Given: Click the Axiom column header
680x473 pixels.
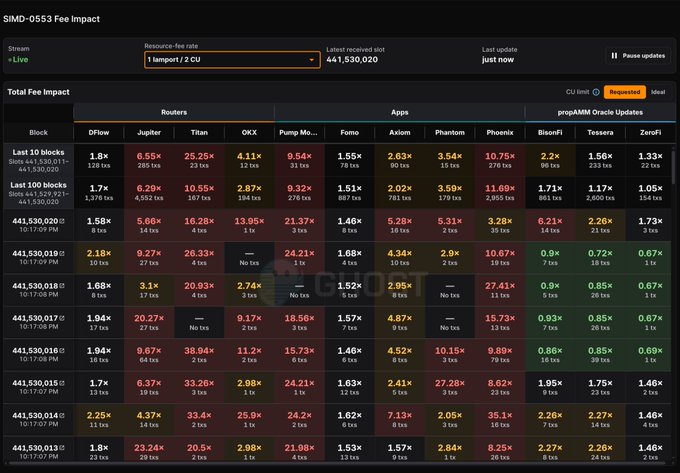Looking at the screenshot, I should [399, 133].
